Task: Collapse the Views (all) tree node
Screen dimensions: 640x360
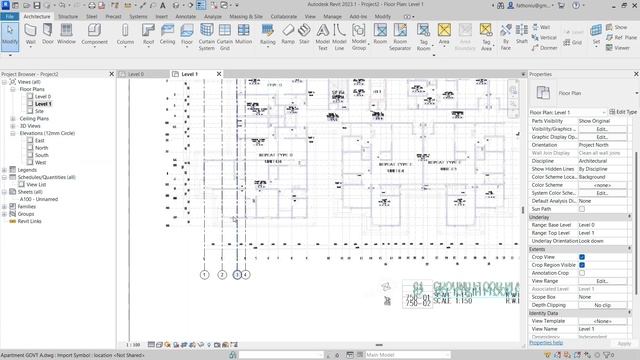Action: tap(4, 82)
